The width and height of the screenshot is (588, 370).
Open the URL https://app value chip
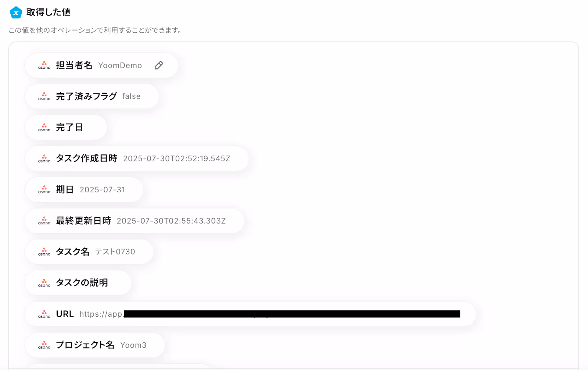click(250, 314)
